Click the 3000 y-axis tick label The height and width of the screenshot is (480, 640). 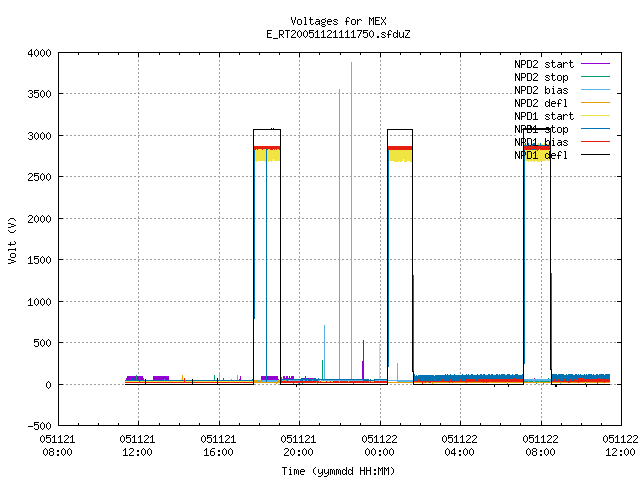pos(39,136)
